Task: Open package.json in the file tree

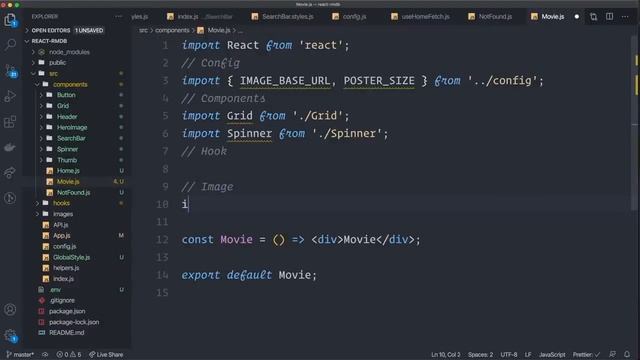Action: tap(67, 311)
